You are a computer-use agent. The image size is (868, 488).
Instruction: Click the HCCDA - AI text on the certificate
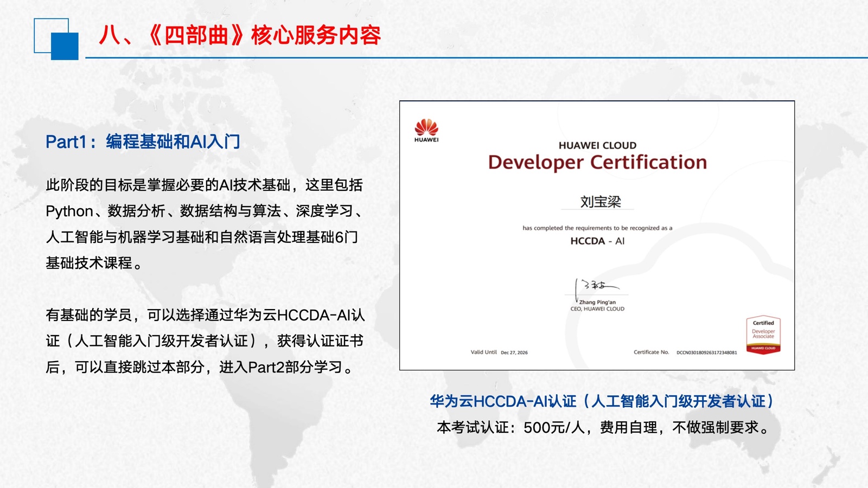(597, 241)
